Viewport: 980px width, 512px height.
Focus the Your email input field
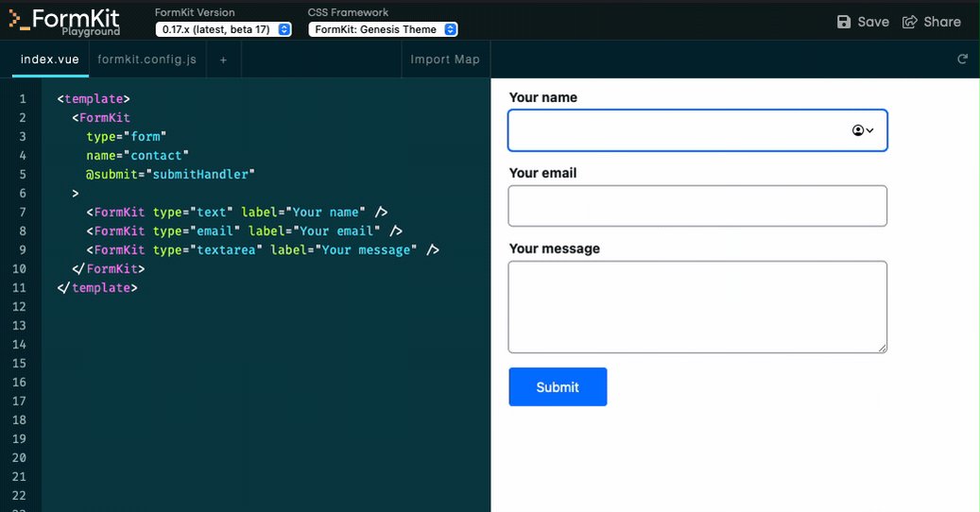[x=697, y=206]
